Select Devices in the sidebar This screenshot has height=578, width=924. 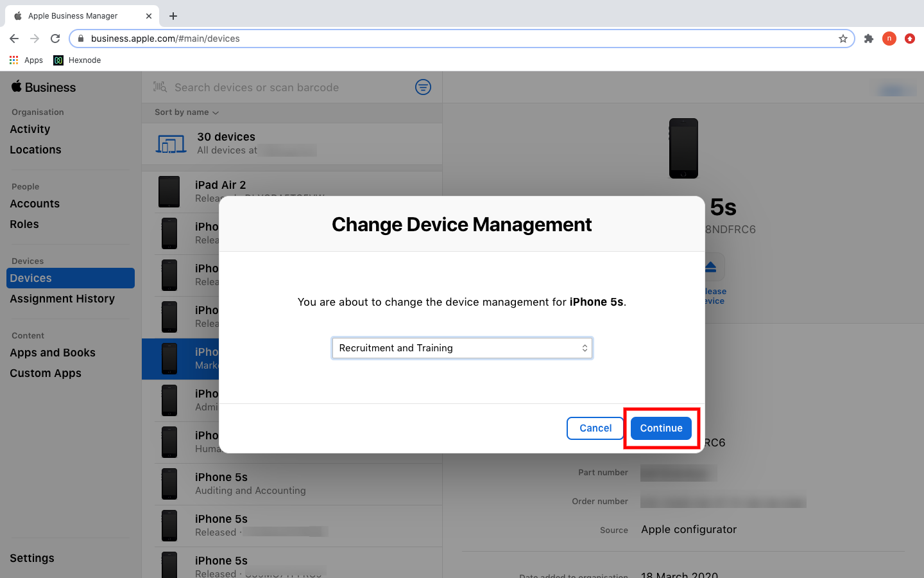tap(71, 278)
